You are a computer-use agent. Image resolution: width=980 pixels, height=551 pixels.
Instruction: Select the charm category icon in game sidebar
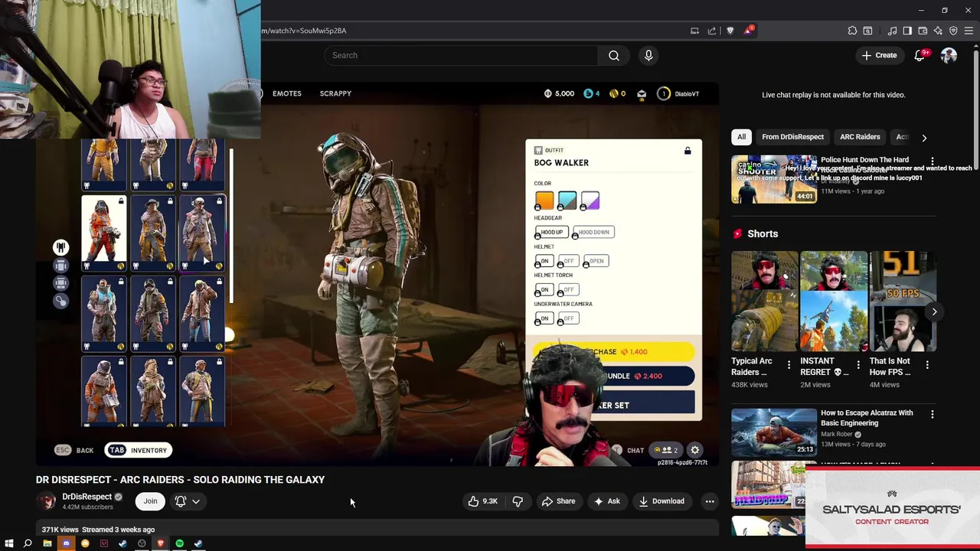coord(60,301)
